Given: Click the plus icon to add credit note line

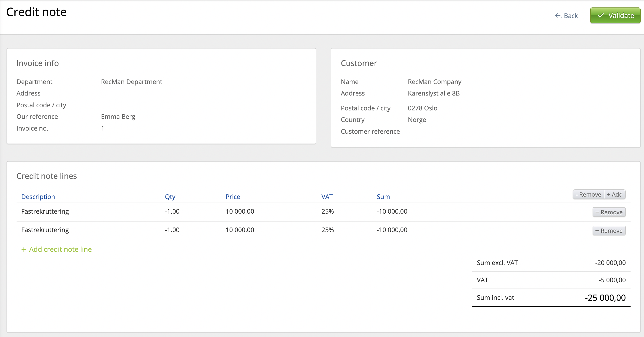Looking at the screenshot, I should pyautogui.click(x=24, y=249).
